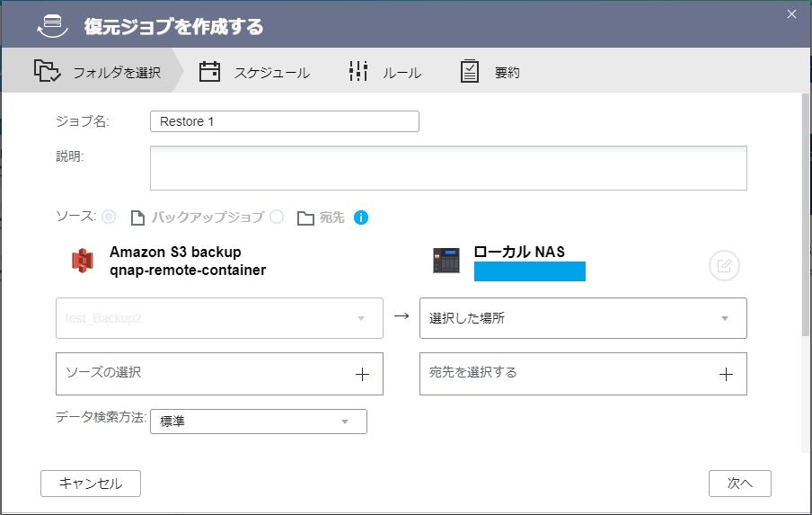Click the ローカル NAS label
The image size is (812, 515).
(x=519, y=252)
